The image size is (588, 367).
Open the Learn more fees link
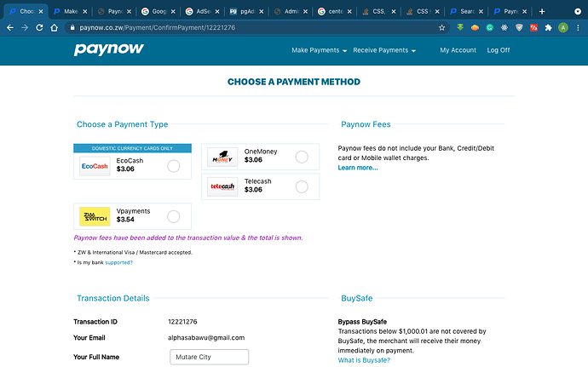(x=358, y=168)
